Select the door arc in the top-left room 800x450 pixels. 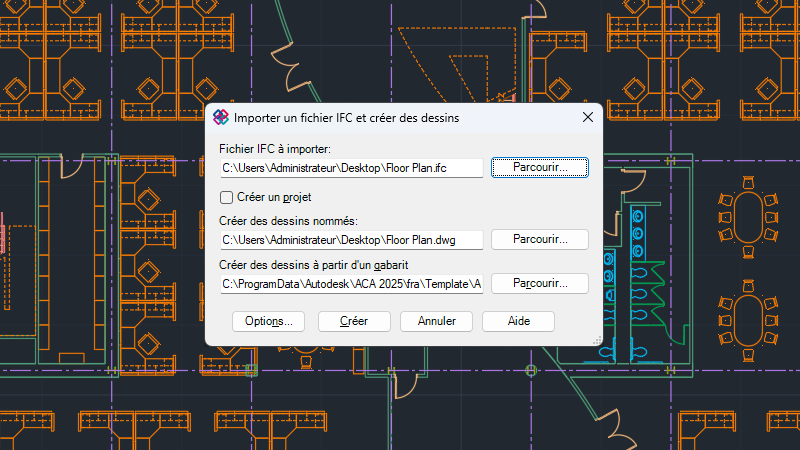coord(72,166)
